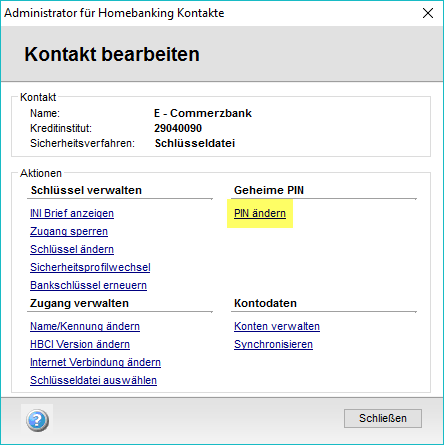Open HBCI Version ändern
The height and width of the screenshot is (445, 444).
point(80,344)
